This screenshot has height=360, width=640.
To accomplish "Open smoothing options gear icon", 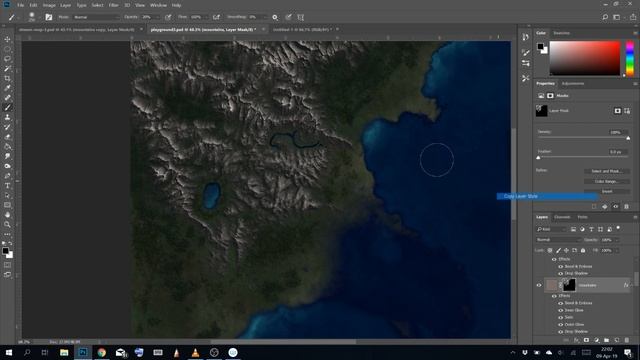I will pyautogui.click(x=275, y=17).
